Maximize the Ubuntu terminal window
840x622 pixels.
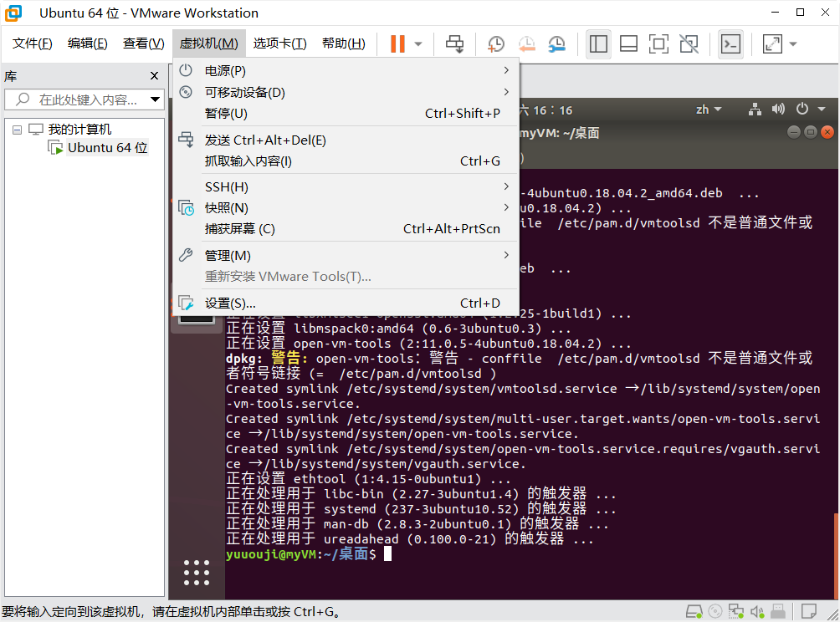811,132
